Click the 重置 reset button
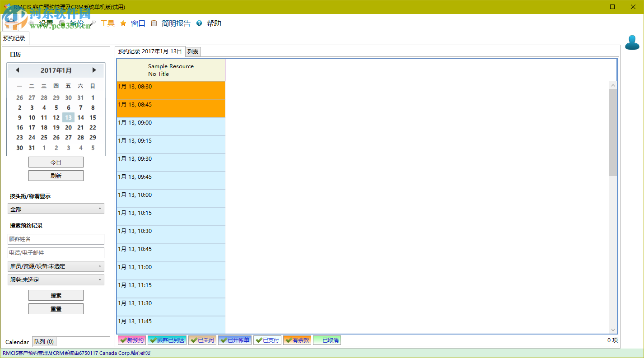 pos(56,309)
